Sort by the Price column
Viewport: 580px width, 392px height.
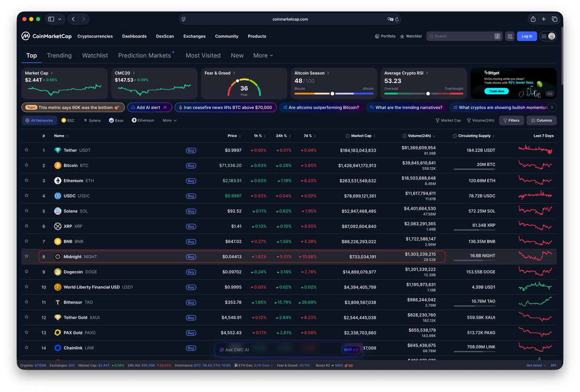(x=234, y=136)
